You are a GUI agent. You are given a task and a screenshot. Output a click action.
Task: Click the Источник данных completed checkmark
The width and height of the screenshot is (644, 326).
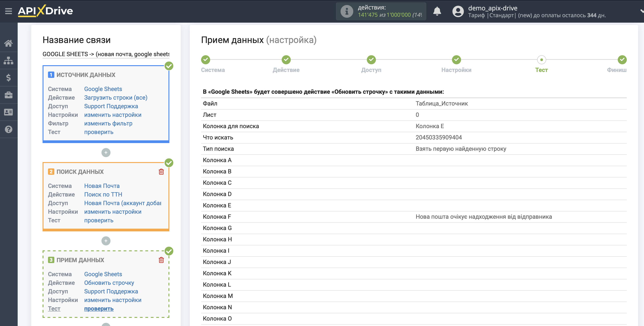169,66
